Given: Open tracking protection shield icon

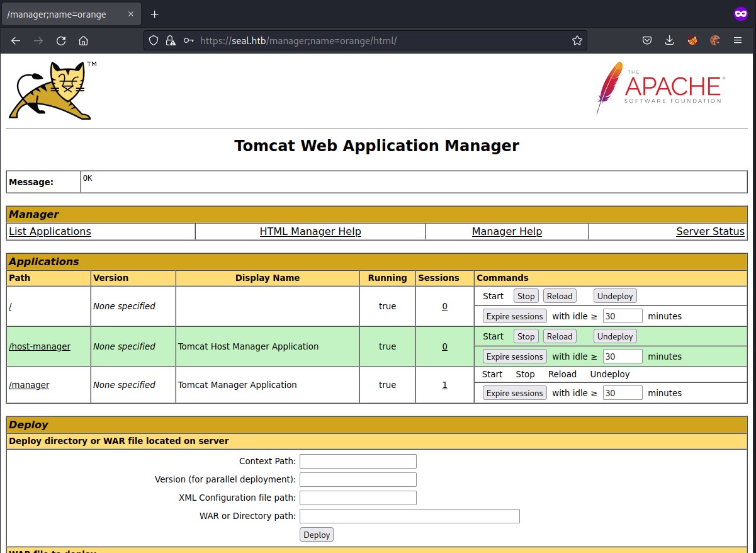Looking at the screenshot, I should point(153,40).
